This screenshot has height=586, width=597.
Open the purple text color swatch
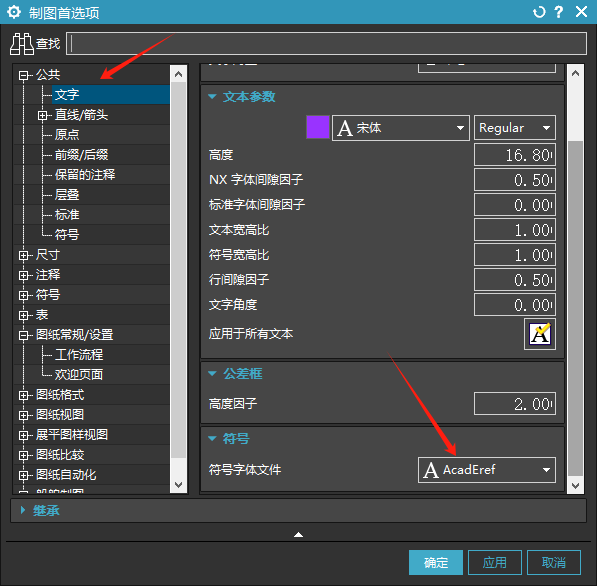pos(318,127)
